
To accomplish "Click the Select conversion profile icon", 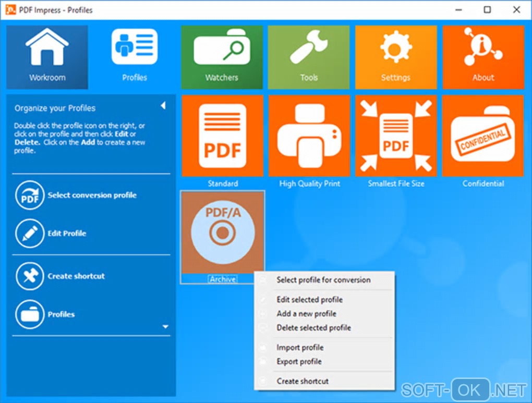I will point(30,195).
